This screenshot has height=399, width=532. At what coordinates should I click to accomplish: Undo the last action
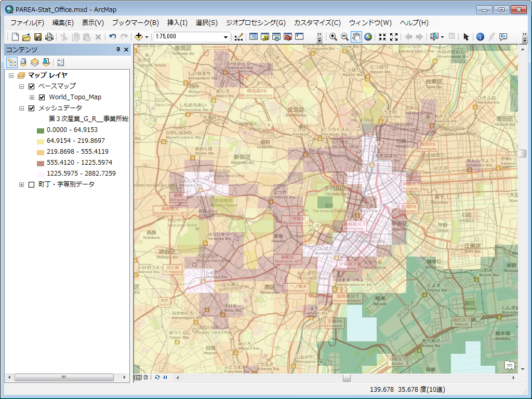[x=113, y=37]
